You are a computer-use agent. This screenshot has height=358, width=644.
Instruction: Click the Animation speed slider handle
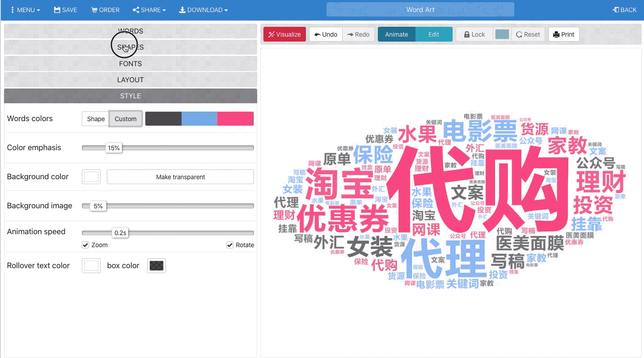120,233
